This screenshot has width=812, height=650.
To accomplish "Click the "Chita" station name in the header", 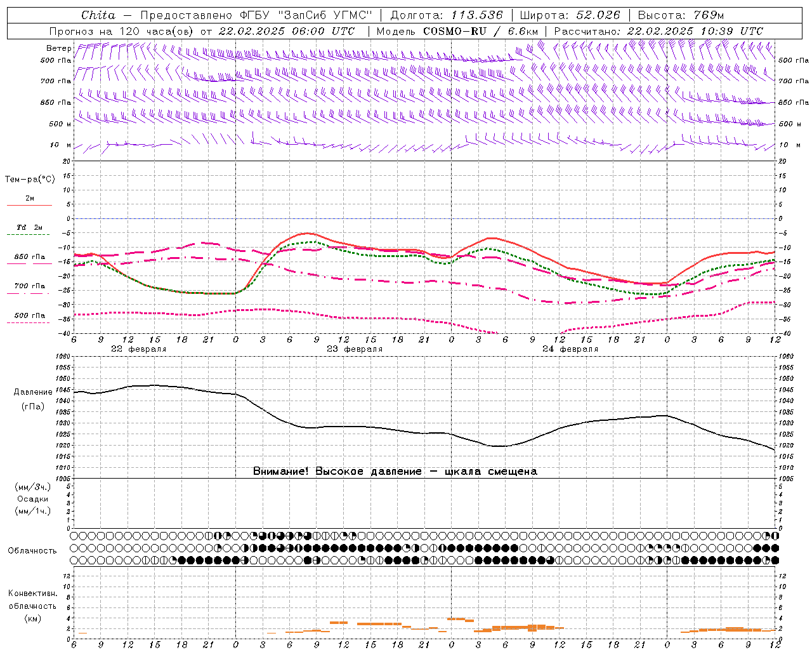I will pyautogui.click(x=98, y=15).
